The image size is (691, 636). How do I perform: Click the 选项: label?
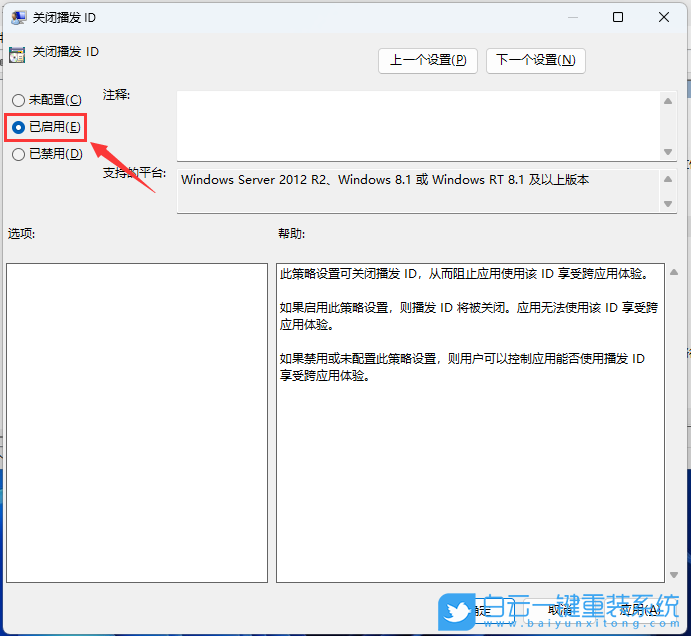(x=22, y=234)
